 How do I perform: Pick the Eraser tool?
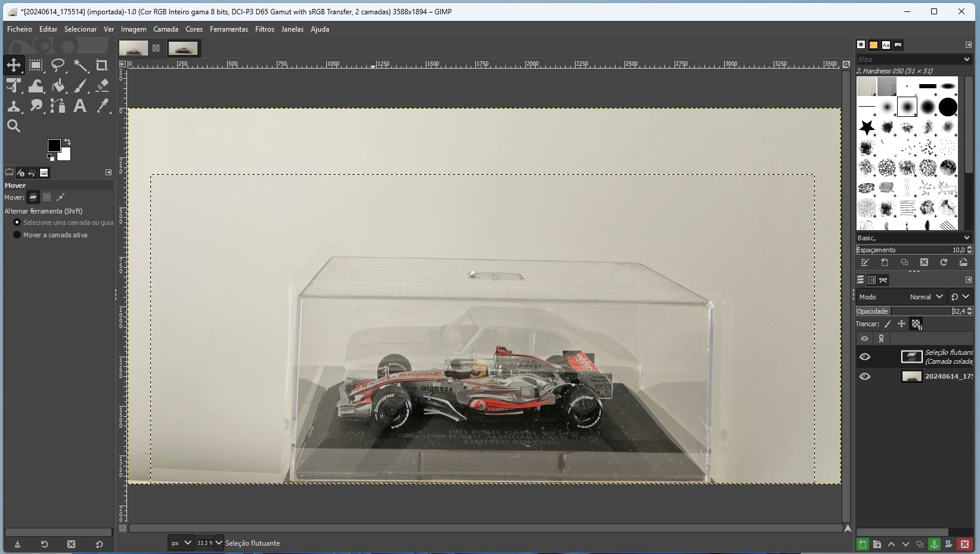[102, 86]
